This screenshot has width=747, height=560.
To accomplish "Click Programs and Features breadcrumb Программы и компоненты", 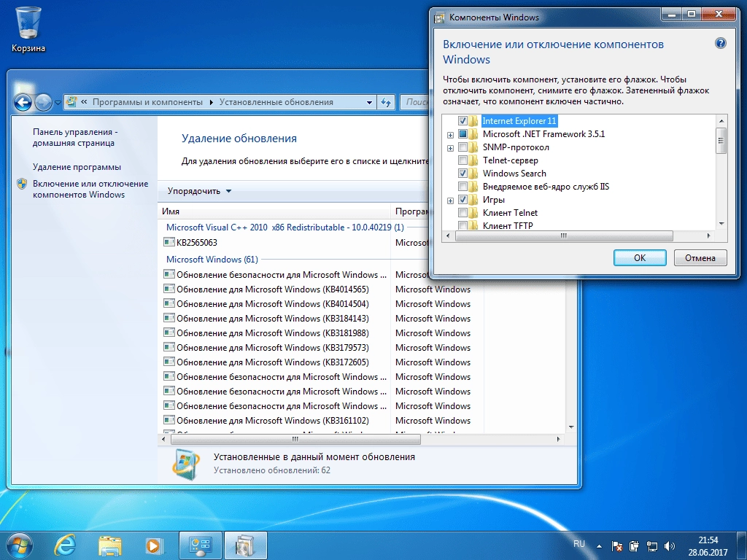I will 147,102.
